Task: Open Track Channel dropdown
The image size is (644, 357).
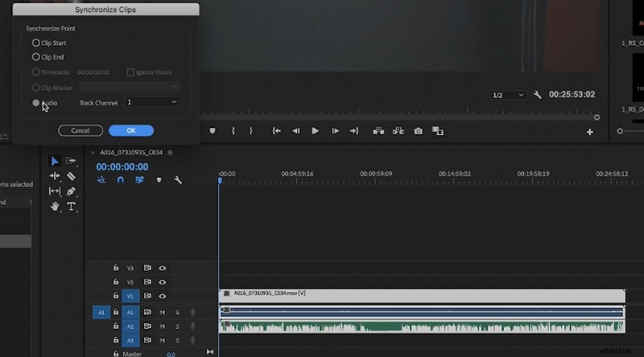Action: pyautogui.click(x=151, y=102)
